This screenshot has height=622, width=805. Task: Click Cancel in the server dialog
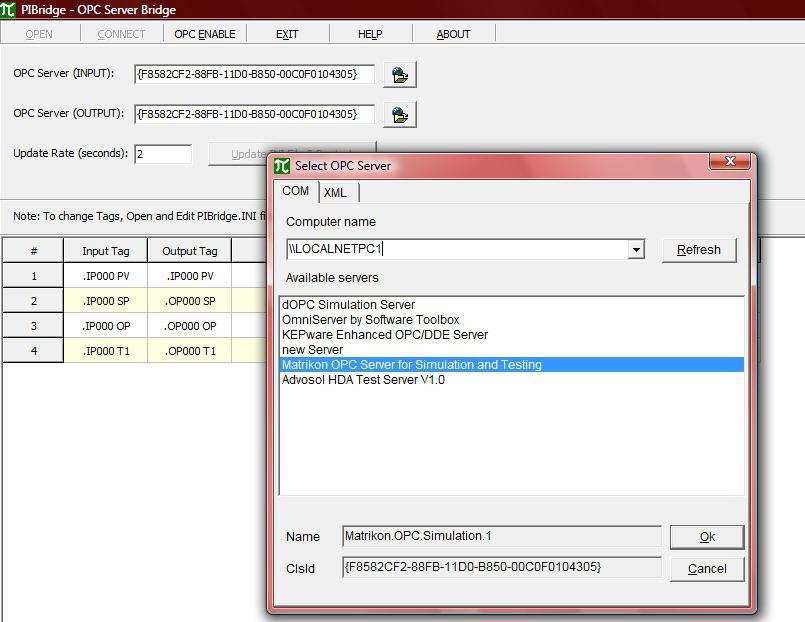tap(707, 569)
